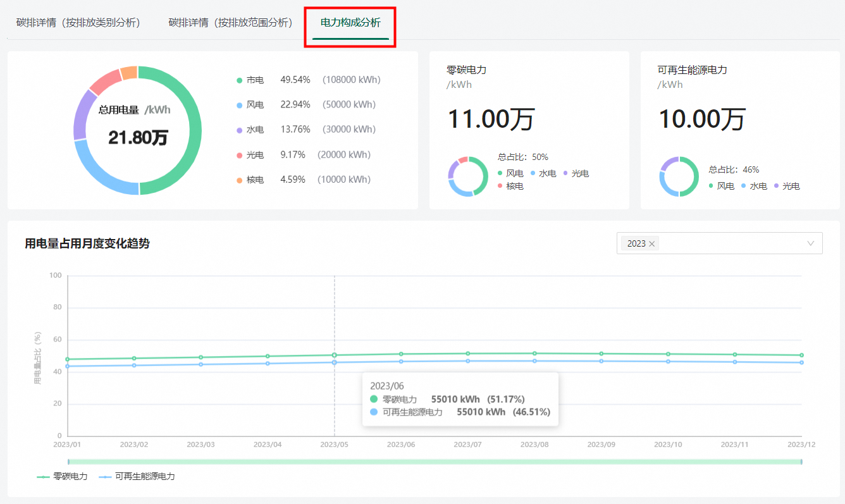Remove the 2023 year tag
Screen dimensions: 845x504
click(x=651, y=243)
